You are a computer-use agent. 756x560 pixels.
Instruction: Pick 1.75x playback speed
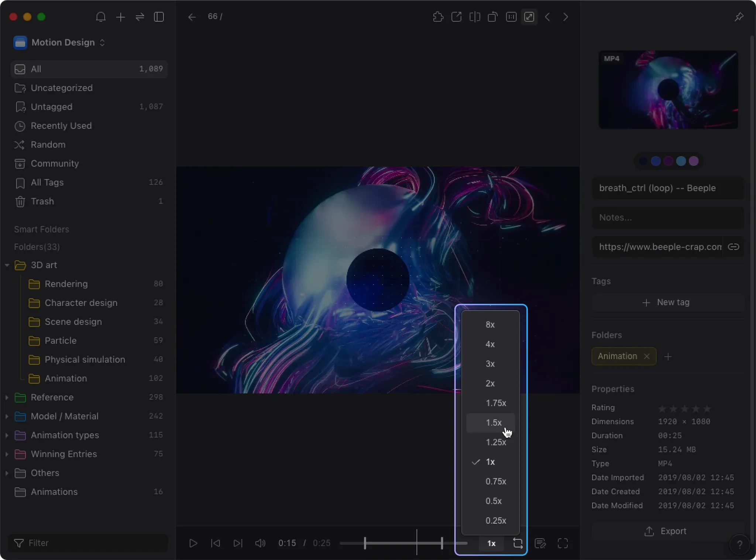coord(491,403)
